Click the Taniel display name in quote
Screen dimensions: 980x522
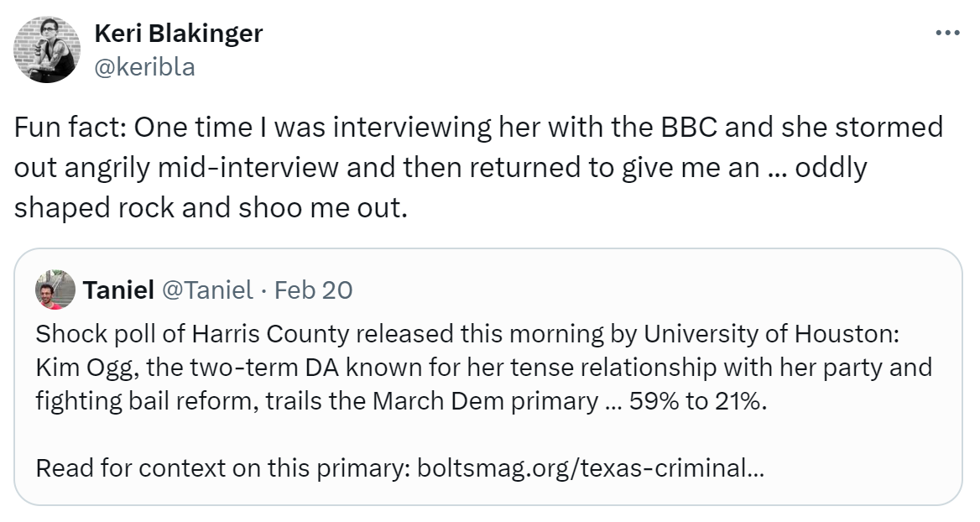tap(118, 290)
